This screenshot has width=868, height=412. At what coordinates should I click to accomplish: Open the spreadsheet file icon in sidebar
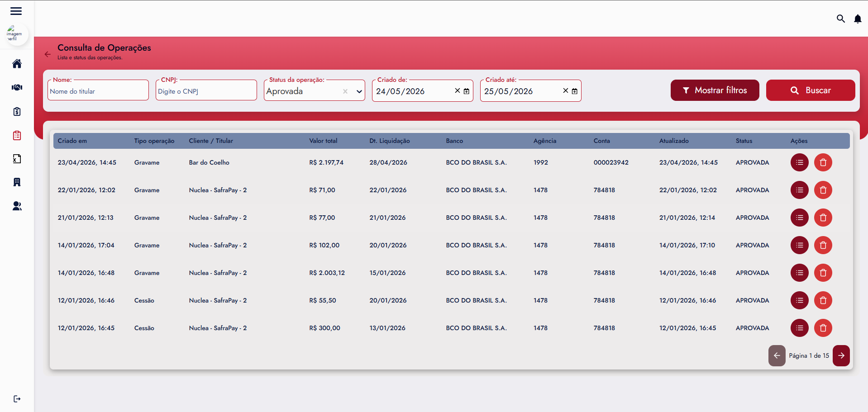(17, 159)
